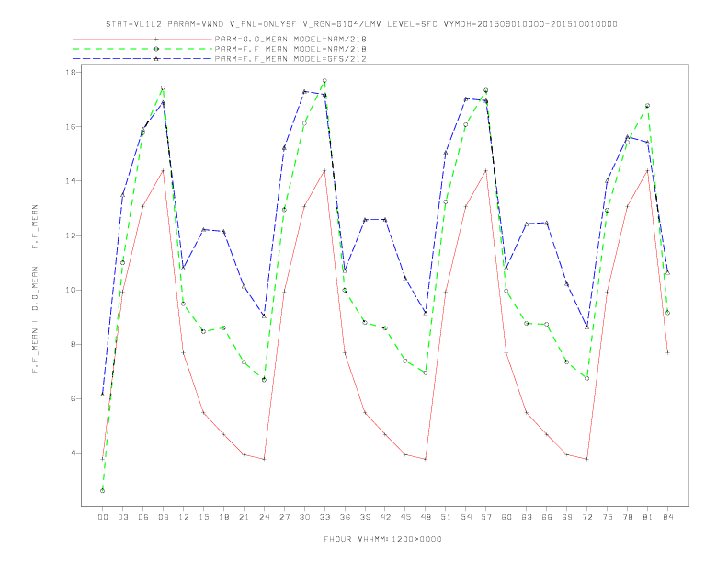The width and height of the screenshot is (728, 563).
Task: Click x-axis forecast hour label 48
Action: [x=426, y=517]
